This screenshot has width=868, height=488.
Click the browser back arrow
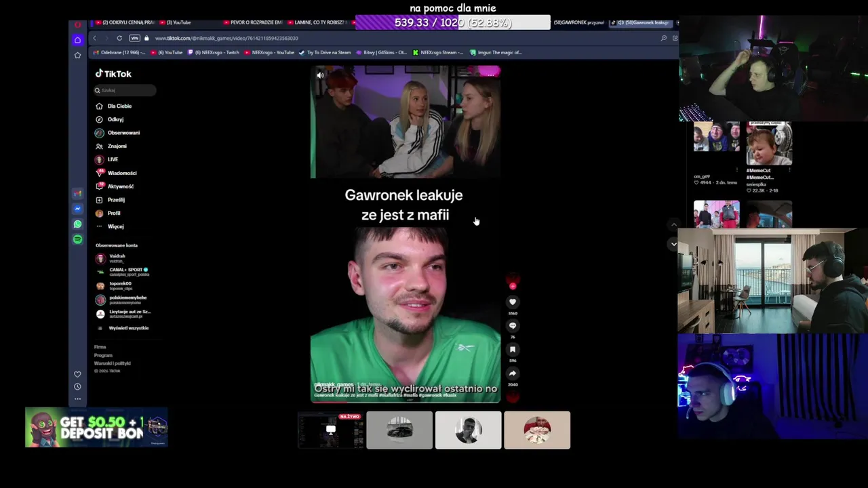coord(94,38)
